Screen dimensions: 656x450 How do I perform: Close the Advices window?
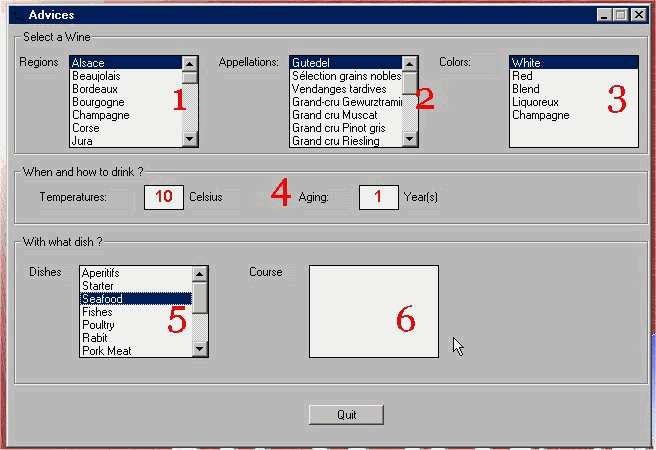point(637,15)
